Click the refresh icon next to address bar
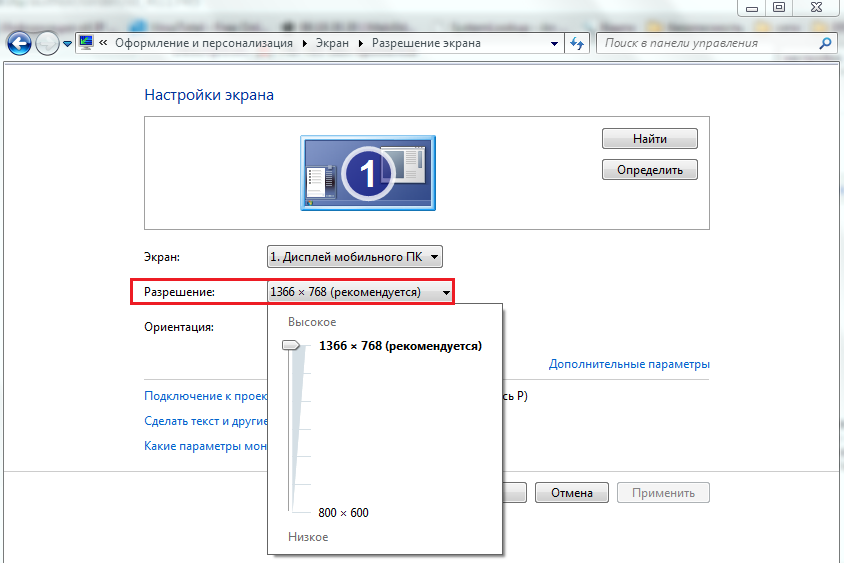This screenshot has height=563, width=844. tap(577, 43)
